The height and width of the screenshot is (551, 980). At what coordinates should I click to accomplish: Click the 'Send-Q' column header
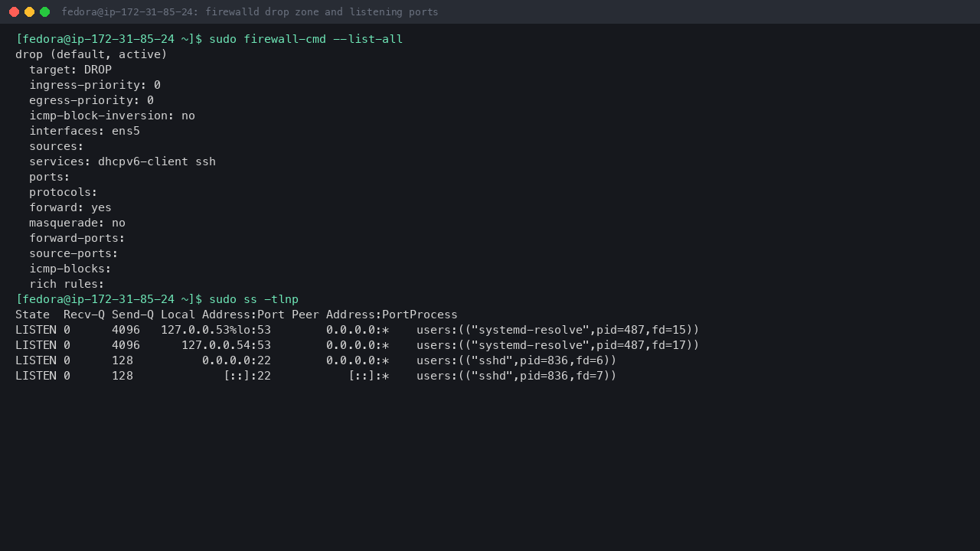tap(132, 315)
